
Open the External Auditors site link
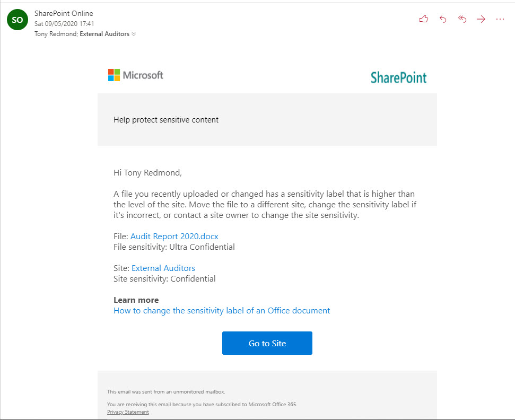163,268
